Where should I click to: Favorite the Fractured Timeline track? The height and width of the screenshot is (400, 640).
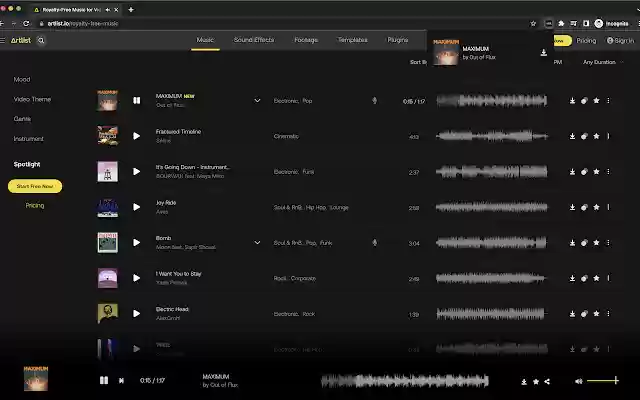click(x=596, y=136)
